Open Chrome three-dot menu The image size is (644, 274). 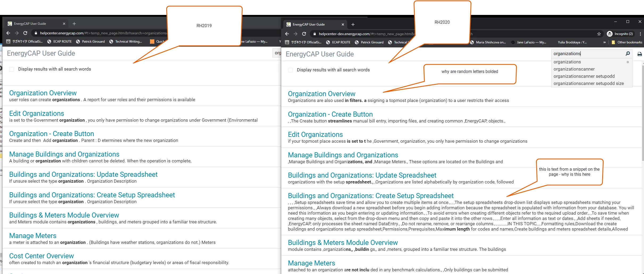point(640,34)
